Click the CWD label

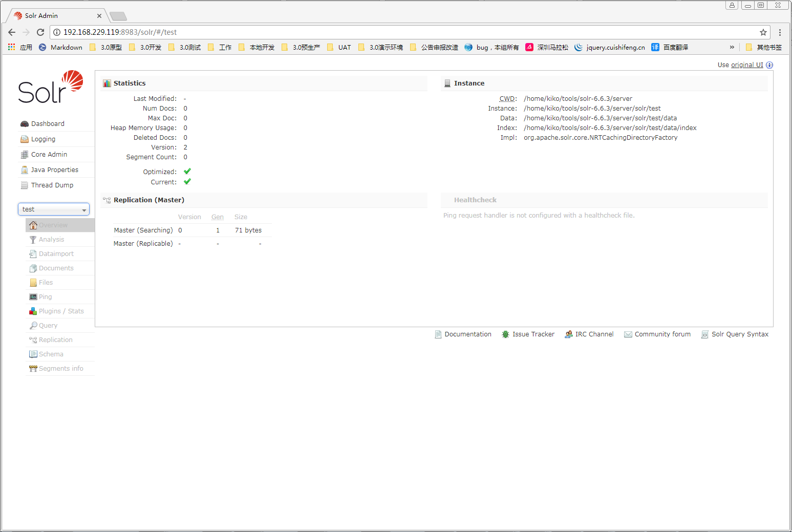point(508,99)
